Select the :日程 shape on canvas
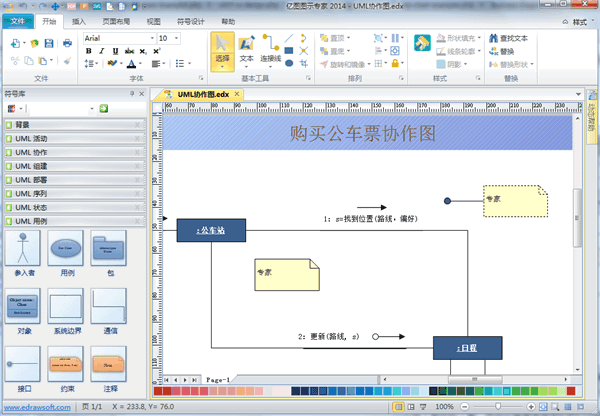Viewport: 600px width, 416px height. (468, 348)
